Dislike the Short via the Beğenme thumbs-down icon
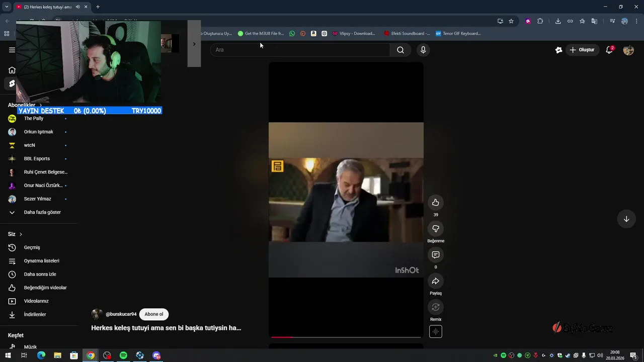The image size is (644, 362). pos(436,229)
